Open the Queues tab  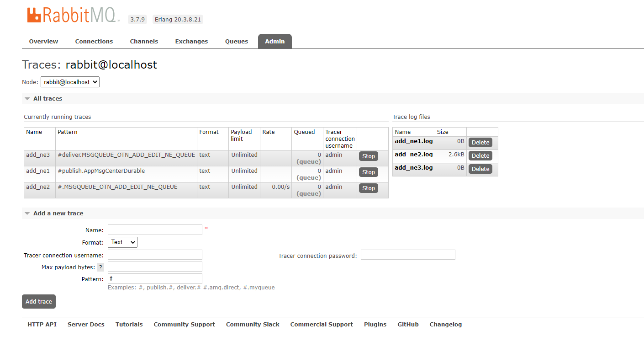pyautogui.click(x=237, y=42)
